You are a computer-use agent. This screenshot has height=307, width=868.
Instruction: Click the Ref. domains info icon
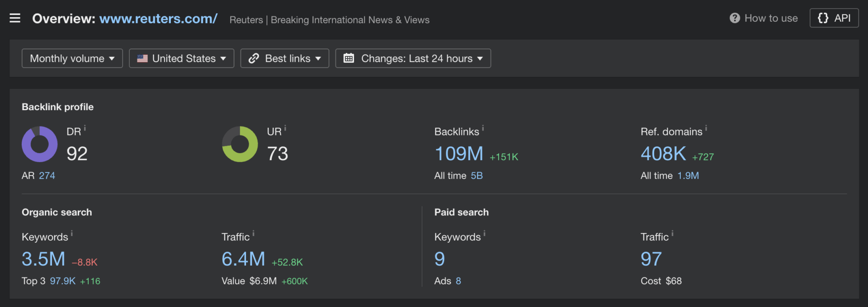(x=706, y=129)
